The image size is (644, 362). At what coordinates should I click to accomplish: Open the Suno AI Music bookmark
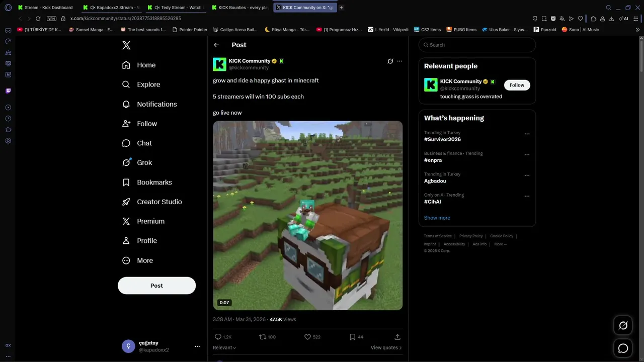click(580, 30)
